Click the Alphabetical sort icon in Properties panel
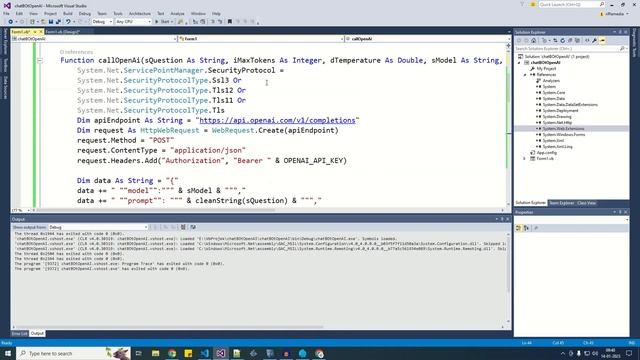 [x=527, y=228]
